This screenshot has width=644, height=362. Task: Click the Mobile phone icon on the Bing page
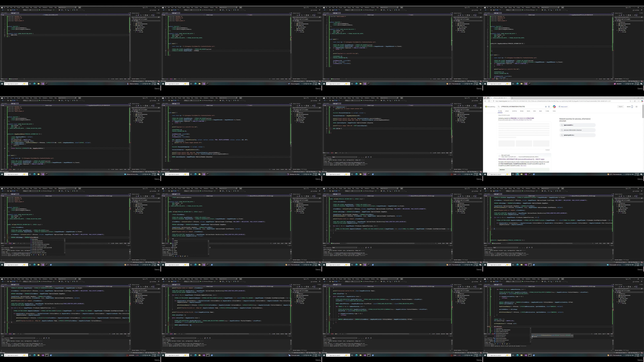[632, 107]
